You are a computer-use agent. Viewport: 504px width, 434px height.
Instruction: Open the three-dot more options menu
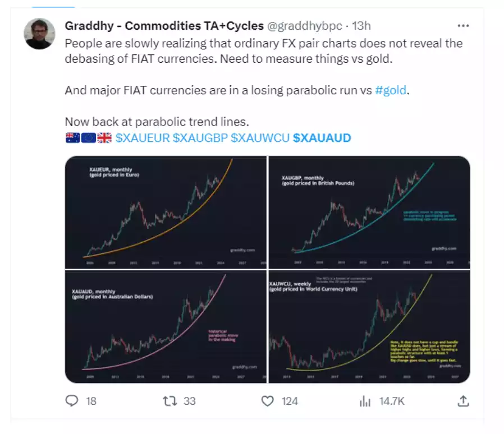(463, 26)
